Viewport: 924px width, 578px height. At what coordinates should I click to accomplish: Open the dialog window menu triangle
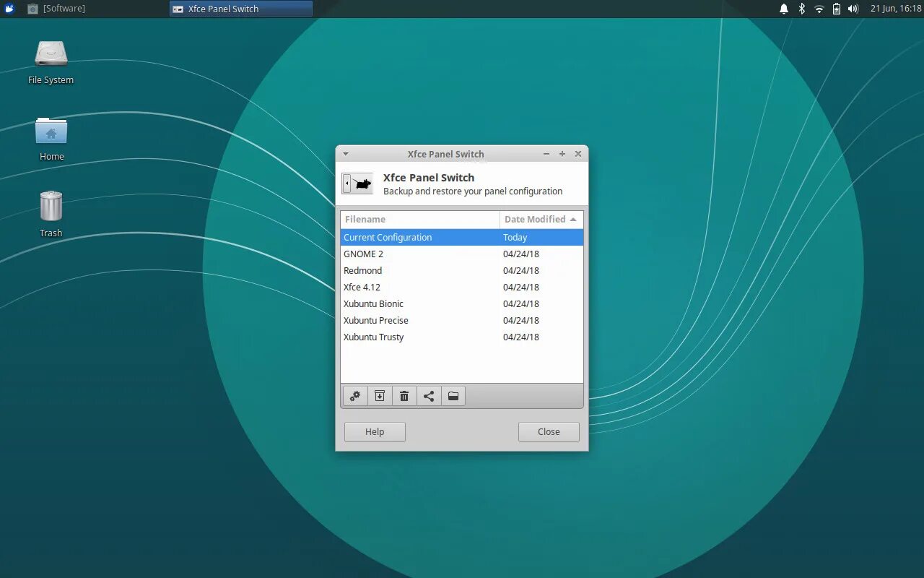345,153
